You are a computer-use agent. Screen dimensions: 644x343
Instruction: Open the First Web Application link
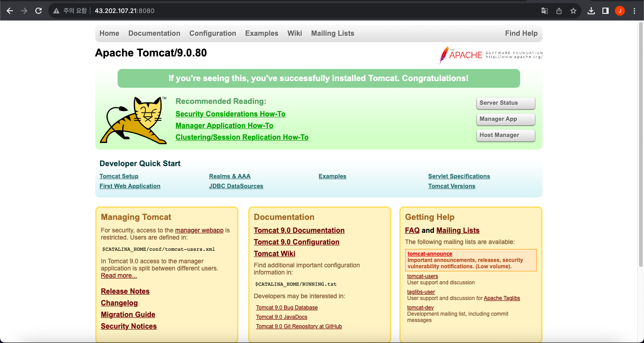point(130,186)
